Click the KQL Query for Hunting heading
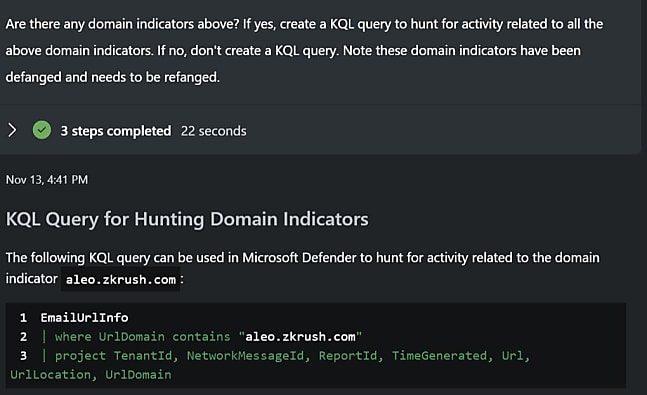The image size is (647, 395). coord(187,219)
